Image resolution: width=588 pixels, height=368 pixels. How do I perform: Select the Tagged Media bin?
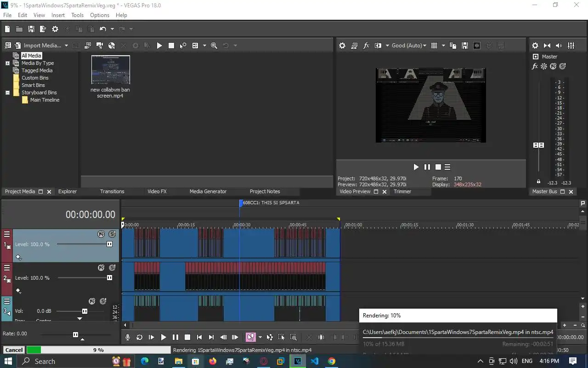click(37, 70)
